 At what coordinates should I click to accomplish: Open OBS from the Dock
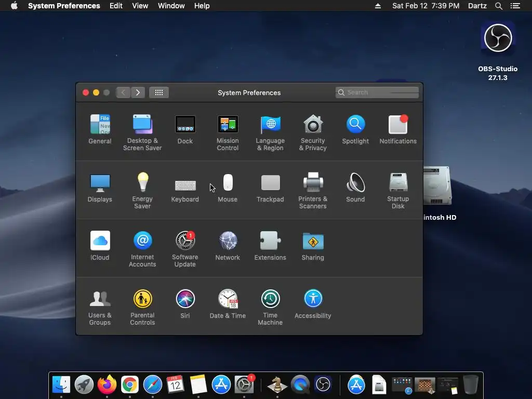[x=323, y=385]
